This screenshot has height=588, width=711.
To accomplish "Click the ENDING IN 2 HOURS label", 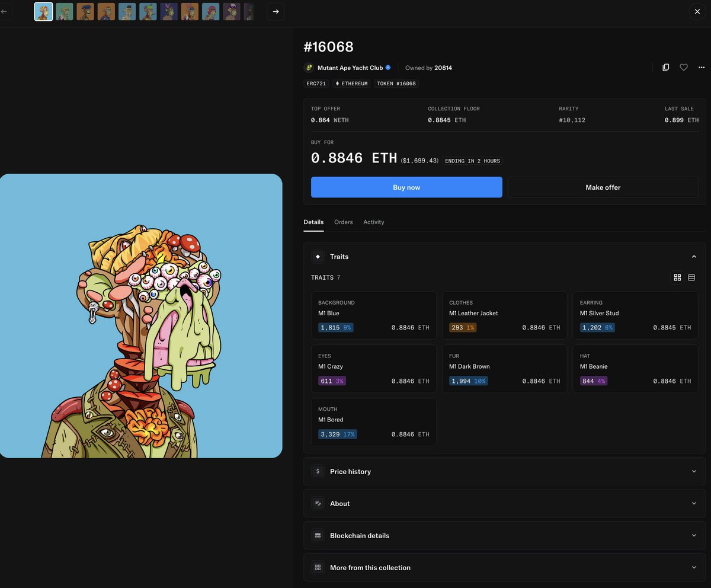I will coord(472,161).
